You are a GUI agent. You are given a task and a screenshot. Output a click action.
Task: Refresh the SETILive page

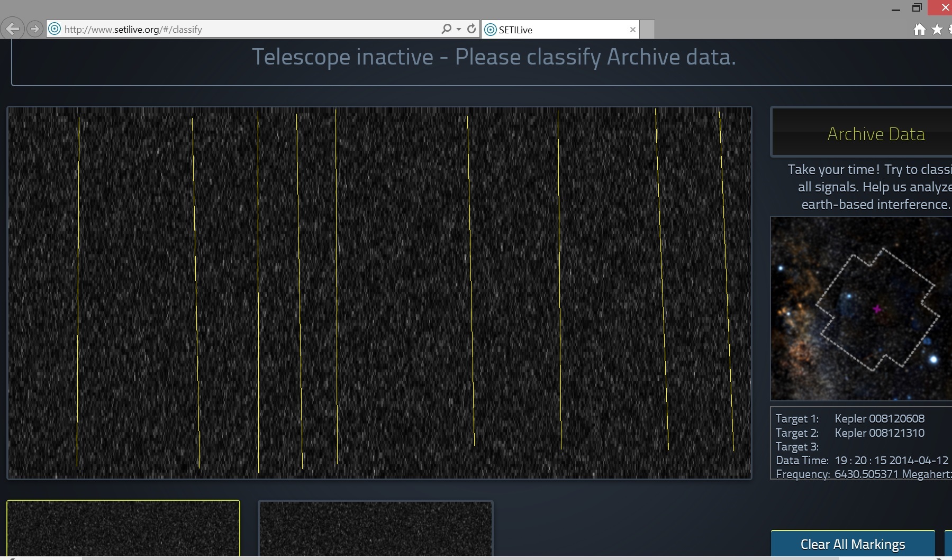click(472, 29)
